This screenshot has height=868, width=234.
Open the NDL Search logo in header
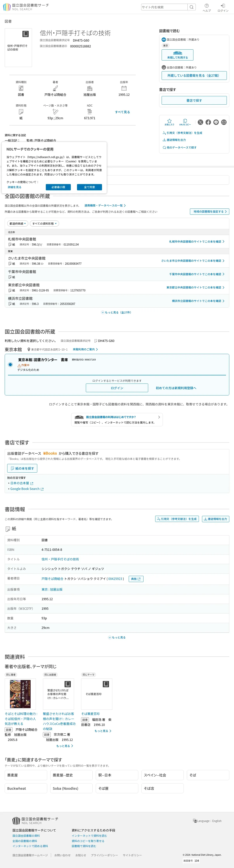coord(26,7)
